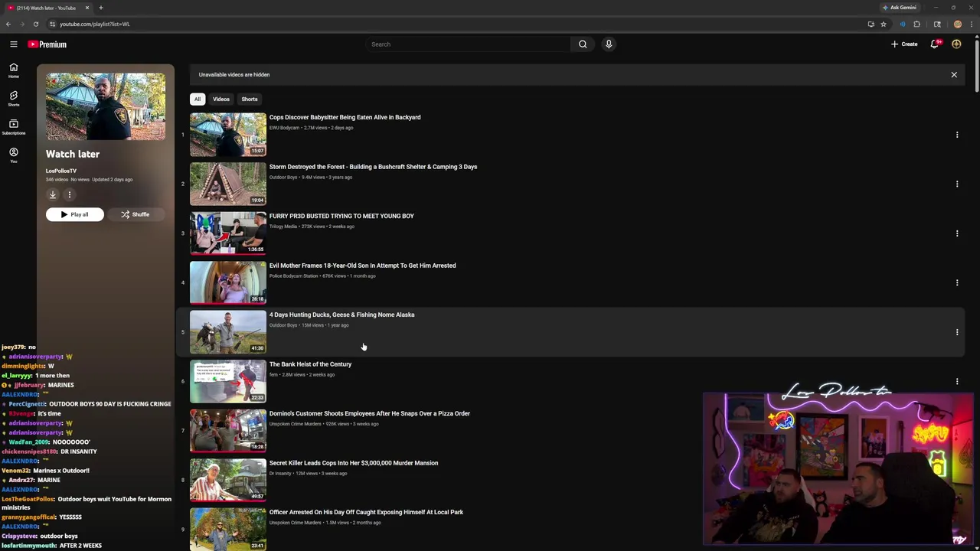Open Dr Insanity channel link
The width and height of the screenshot is (980, 551).
280,473
